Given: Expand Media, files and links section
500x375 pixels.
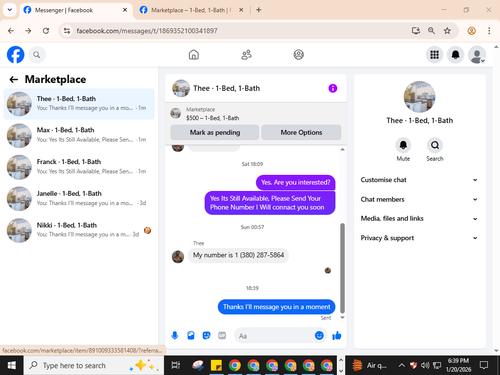Looking at the screenshot, I should pos(419,219).
